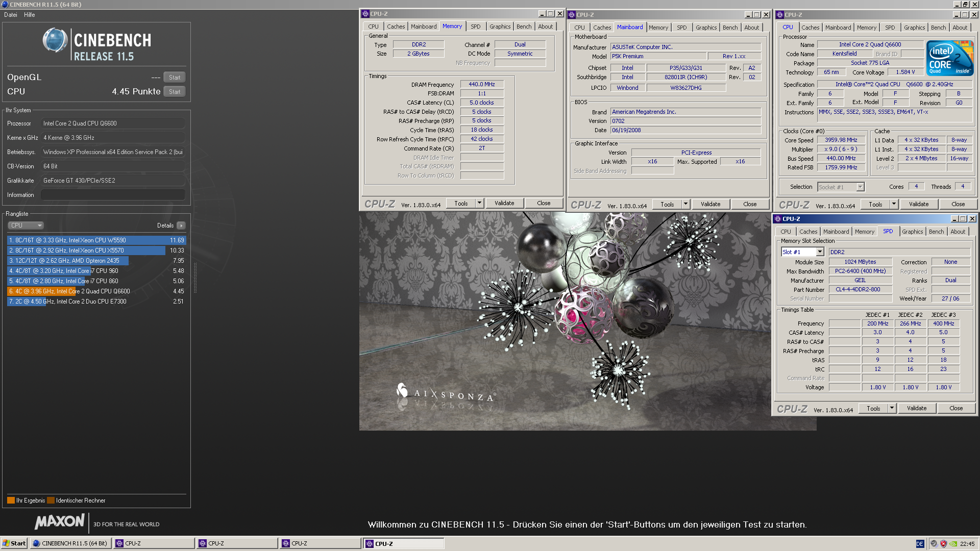Click Close in the Mainboard window
Viewport: 980px width, 551px height.
pos(750,204)
